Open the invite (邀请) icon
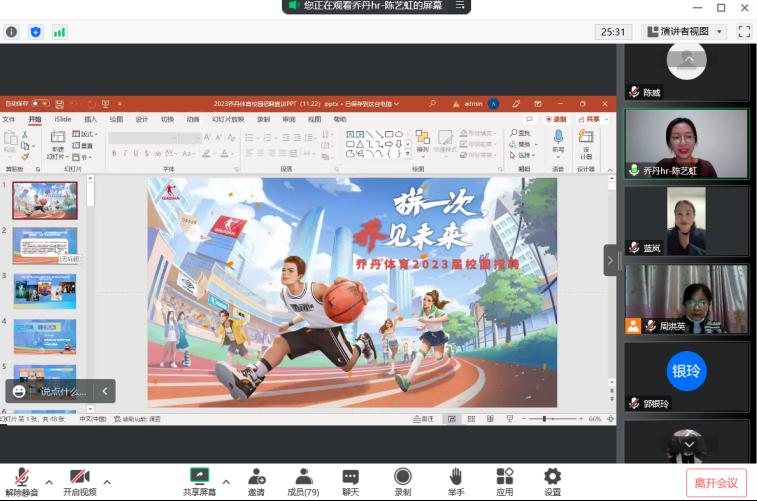 256,481
